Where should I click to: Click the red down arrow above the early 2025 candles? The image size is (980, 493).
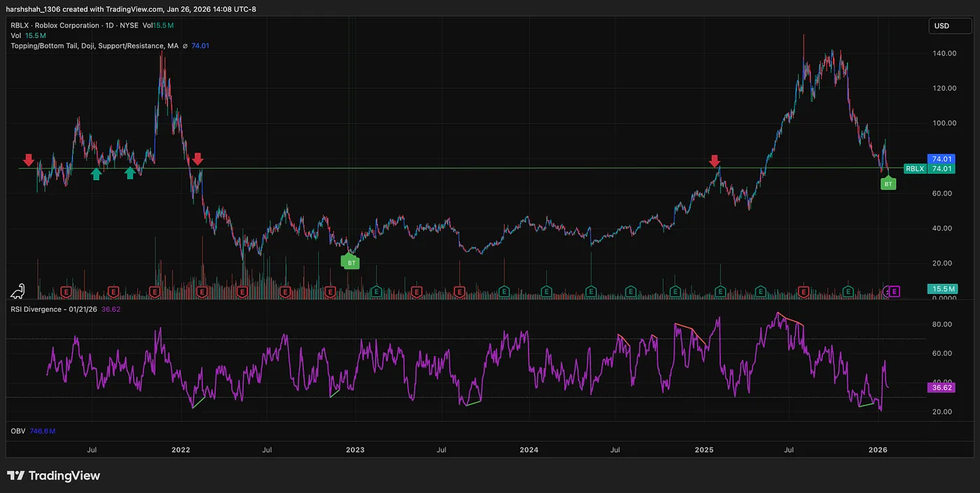coord(715,162)
